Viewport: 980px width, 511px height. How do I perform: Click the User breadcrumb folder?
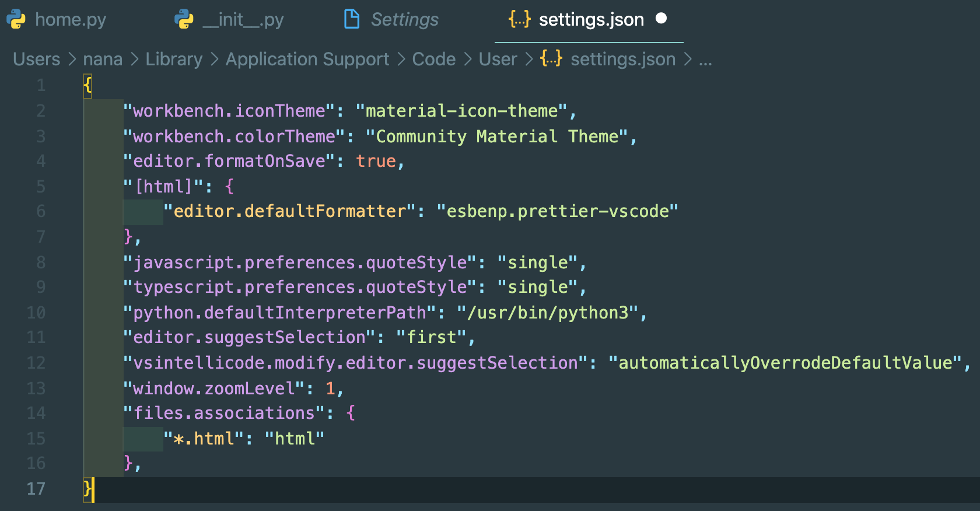point(498,59)
